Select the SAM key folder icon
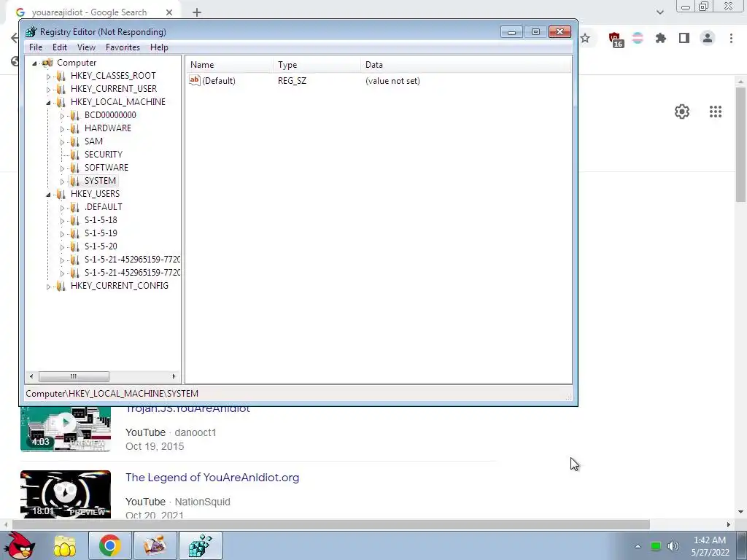 [x=75, y=141]
